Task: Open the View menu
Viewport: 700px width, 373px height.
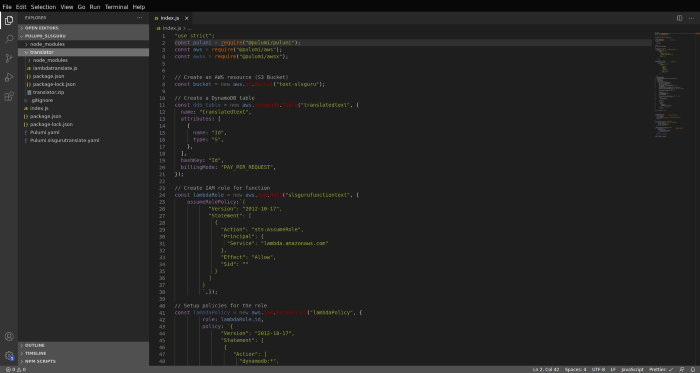Action: coord(67,7)
